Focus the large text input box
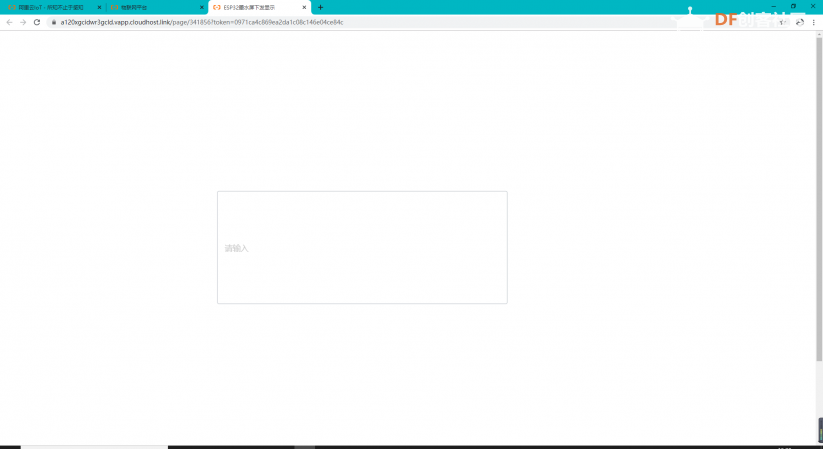This screenshot has height=449, width=823. coord(362,247)
